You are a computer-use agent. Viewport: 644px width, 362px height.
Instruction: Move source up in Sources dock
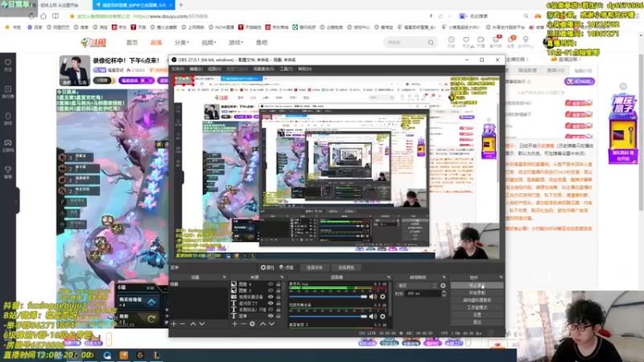tap(263, 324)
